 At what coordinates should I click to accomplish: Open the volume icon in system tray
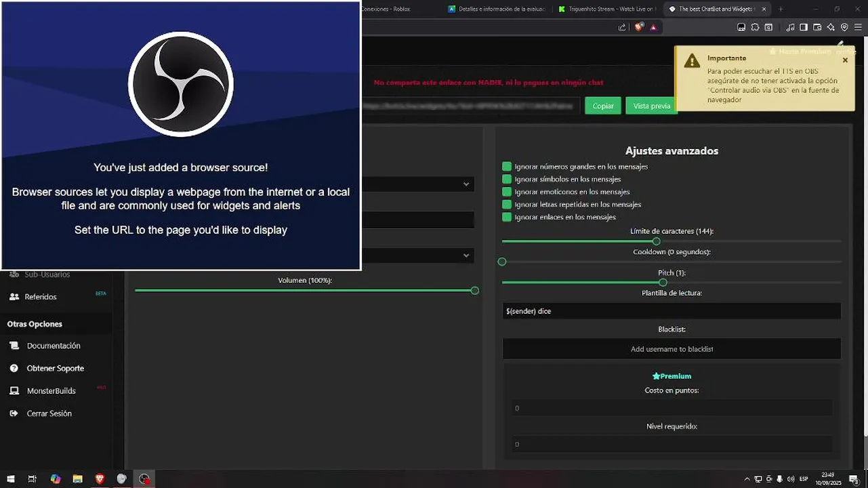pyautogui.click(x=791, y=479)
